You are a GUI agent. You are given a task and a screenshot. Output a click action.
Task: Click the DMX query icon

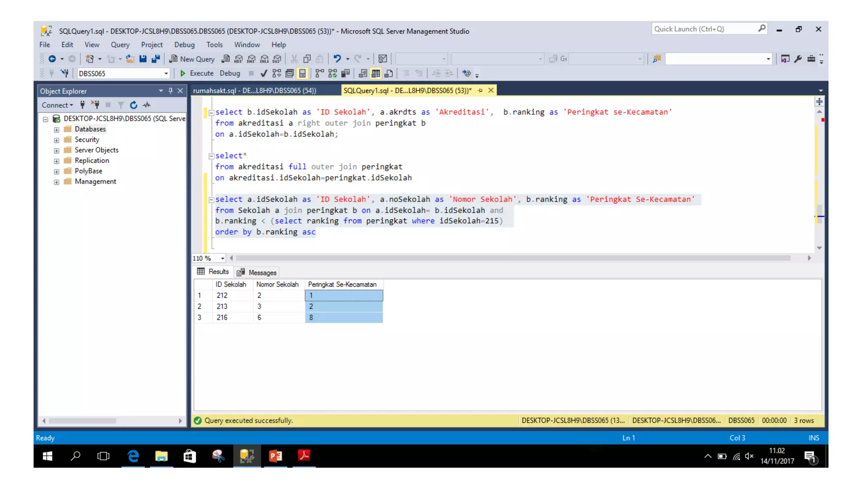pos(251,59)
